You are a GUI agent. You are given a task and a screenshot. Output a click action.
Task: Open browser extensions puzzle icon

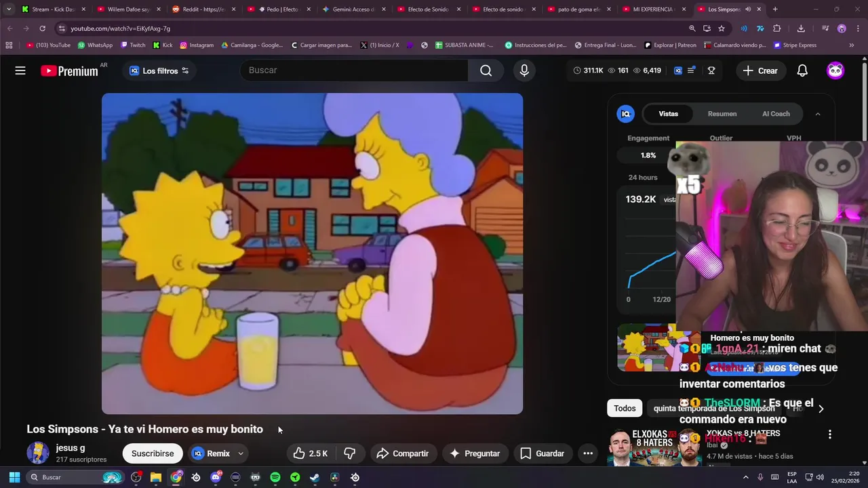[777, 28]
